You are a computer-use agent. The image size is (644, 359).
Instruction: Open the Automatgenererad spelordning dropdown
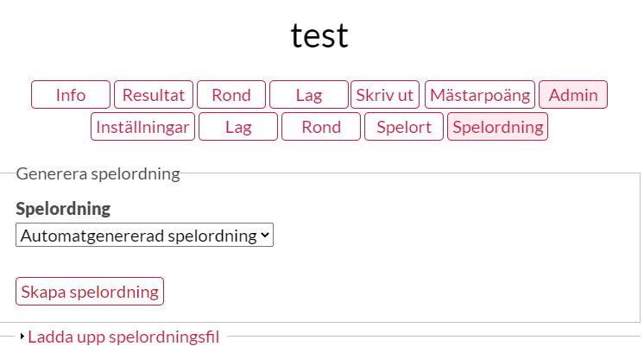[138, 236]
